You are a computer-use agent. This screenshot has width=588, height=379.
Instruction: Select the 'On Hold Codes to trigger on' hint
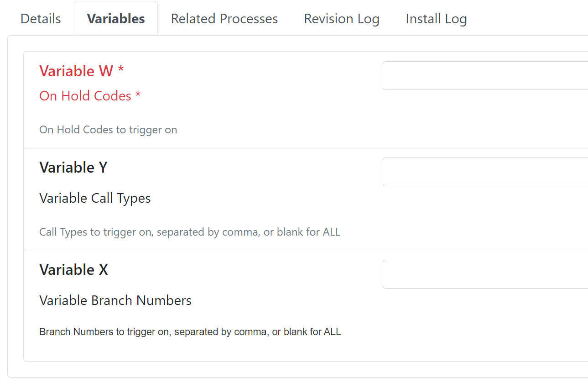tap(108, 130)
